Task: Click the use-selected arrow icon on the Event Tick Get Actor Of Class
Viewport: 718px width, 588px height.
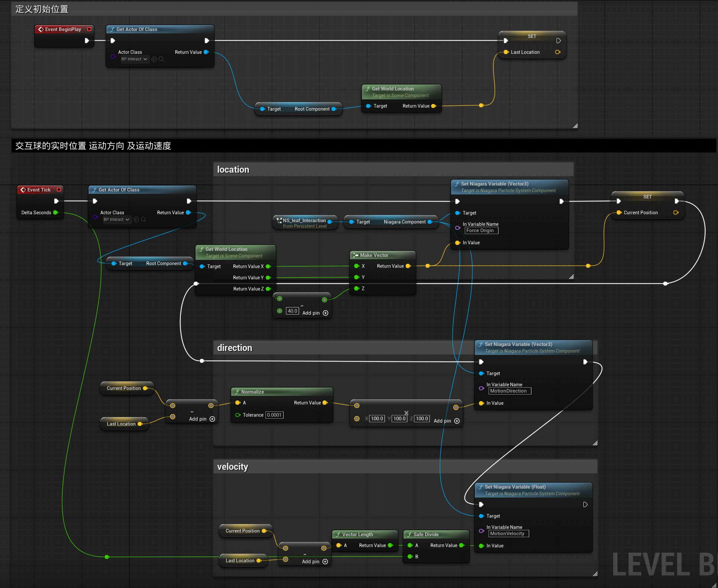Action: click(x=136, y=220)
